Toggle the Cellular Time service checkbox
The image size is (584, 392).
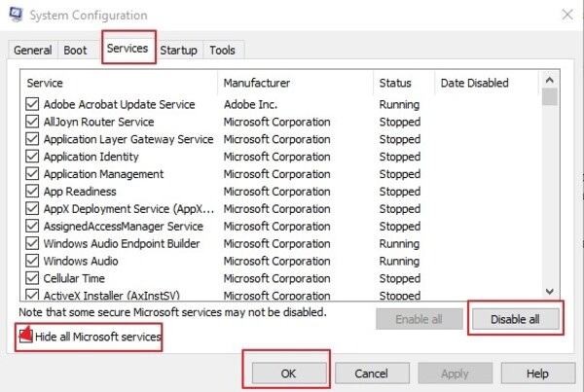[32, 279]
